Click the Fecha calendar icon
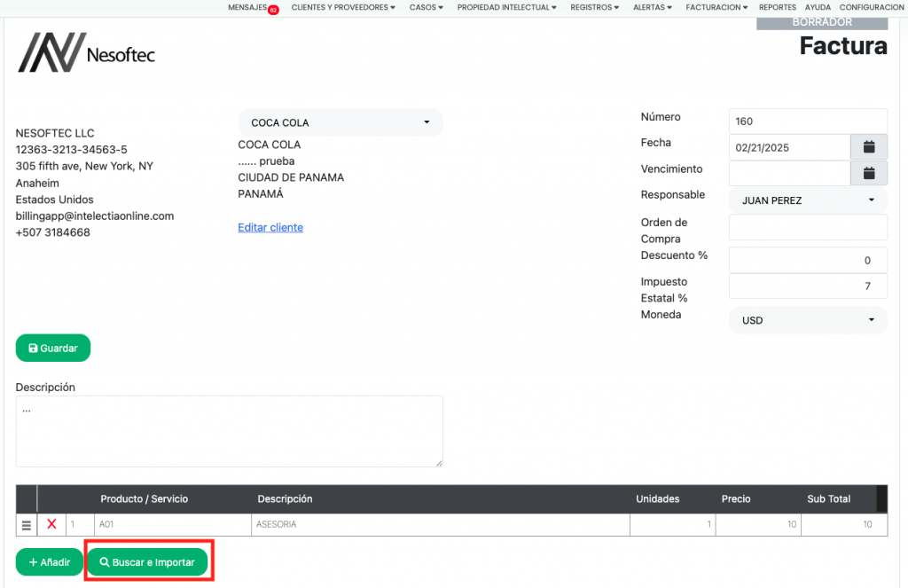This screenshot has height=588, width=908. coord(869,147)
